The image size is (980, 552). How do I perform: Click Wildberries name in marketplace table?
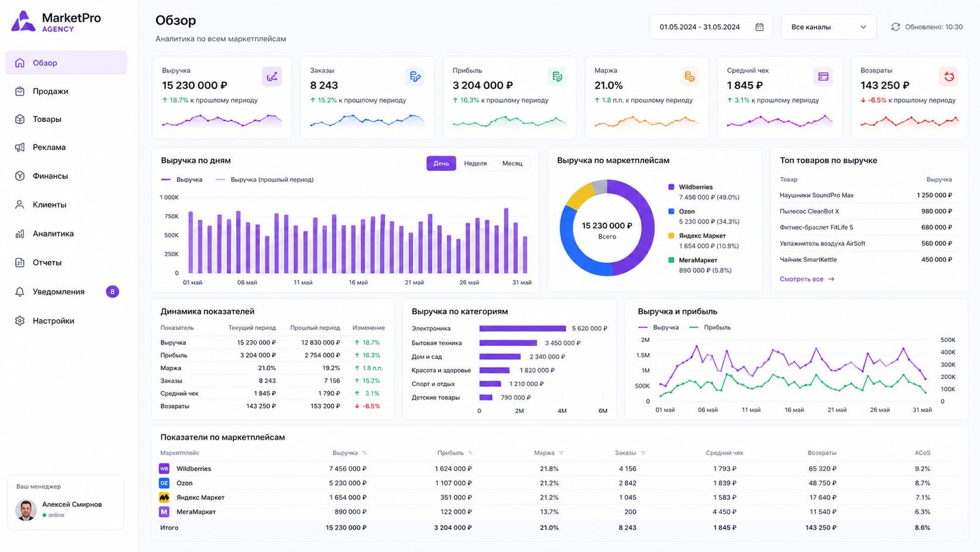coord(193,469)
